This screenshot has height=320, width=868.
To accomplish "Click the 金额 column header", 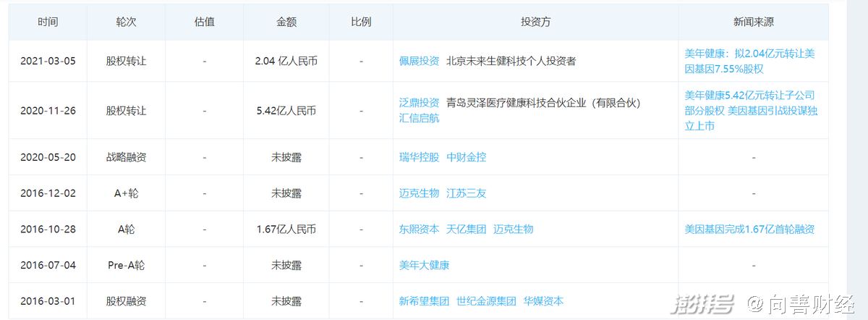I will [x=286, y=22].
